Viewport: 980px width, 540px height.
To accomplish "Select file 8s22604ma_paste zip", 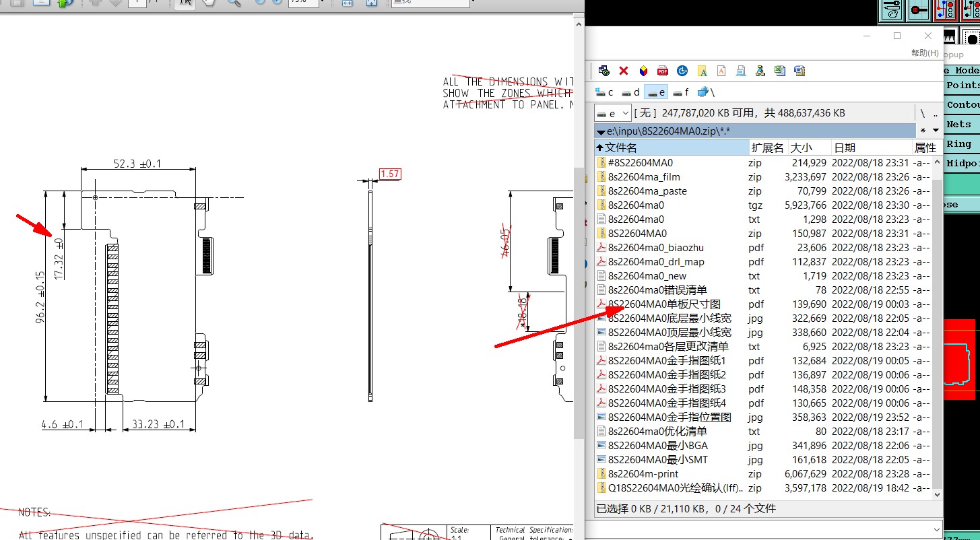I will [764, 191].
